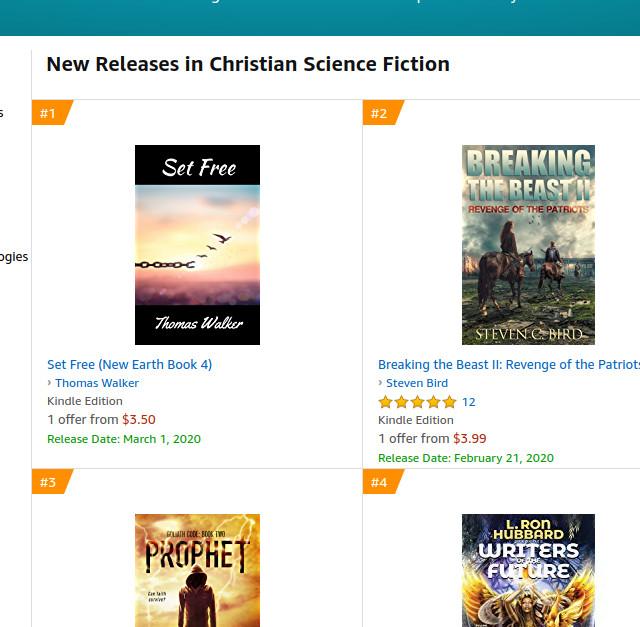This screenshot has width=640, height=627.
Task: Click the chevron before Thomas Walker
Action: coord(50,383)
